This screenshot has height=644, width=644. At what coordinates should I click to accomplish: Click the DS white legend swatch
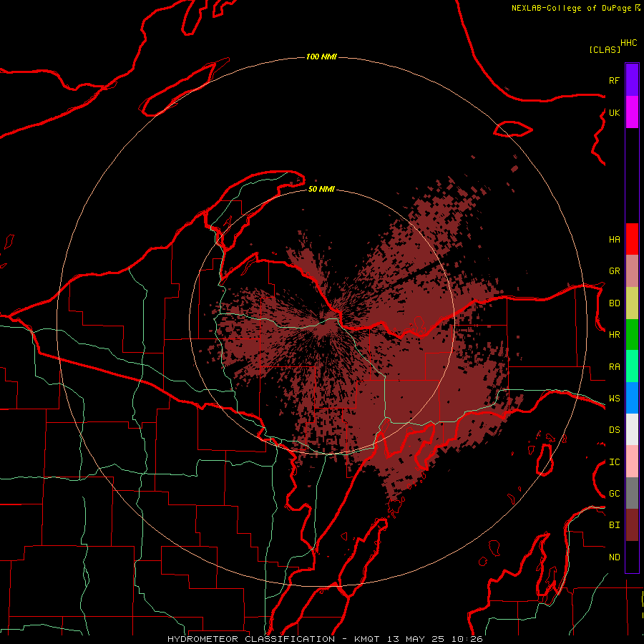[632, 429]
